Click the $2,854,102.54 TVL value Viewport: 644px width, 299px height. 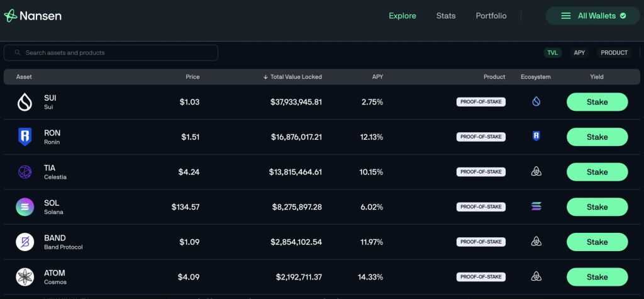pyautogui.click(x=296, y=242)
